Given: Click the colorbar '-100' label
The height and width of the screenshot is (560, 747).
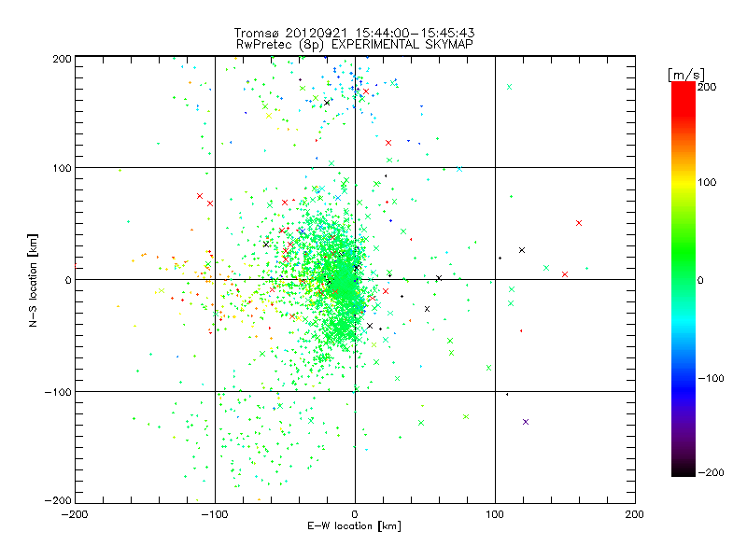Looking at the screenshot, I should point(711,378).
